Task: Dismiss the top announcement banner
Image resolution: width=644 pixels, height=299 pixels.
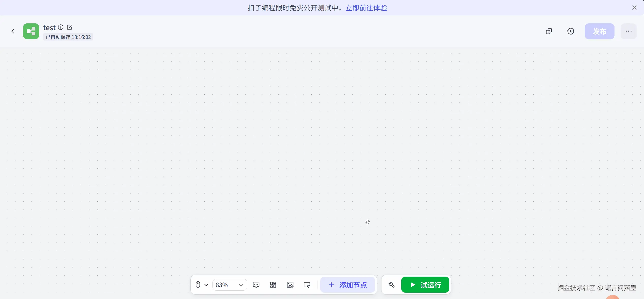Action: (x=634, y=8)
